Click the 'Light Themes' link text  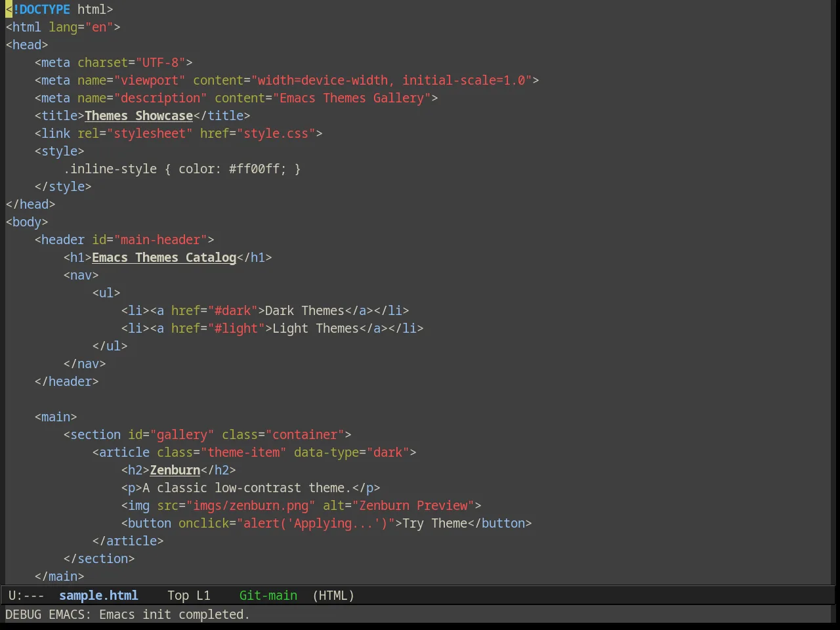click(x=316, y=328)
